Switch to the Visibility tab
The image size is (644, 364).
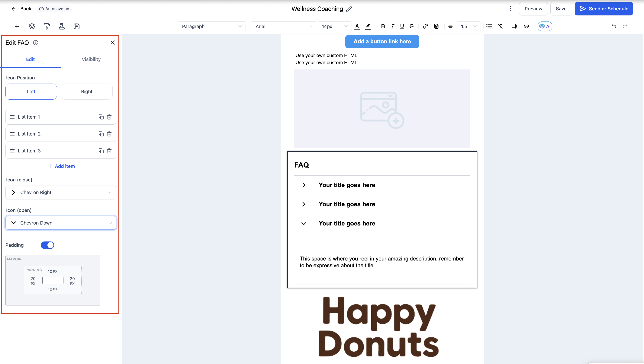91,59
